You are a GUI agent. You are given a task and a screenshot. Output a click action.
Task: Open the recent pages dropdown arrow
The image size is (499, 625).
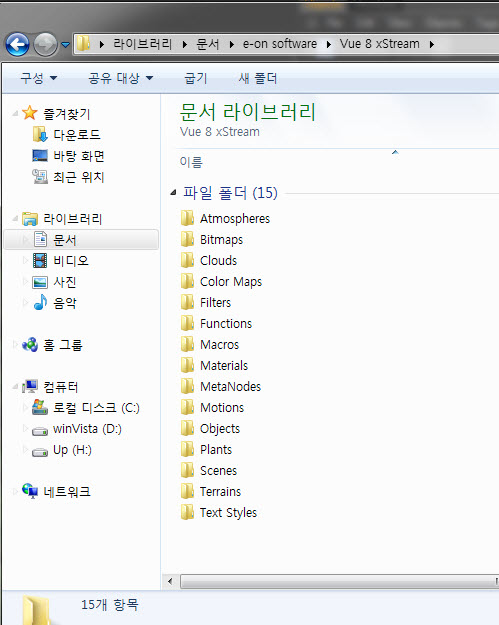65,45
